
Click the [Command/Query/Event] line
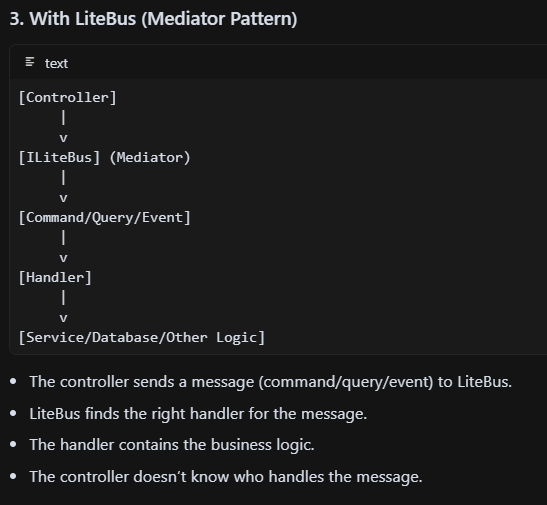coord(104,218)
